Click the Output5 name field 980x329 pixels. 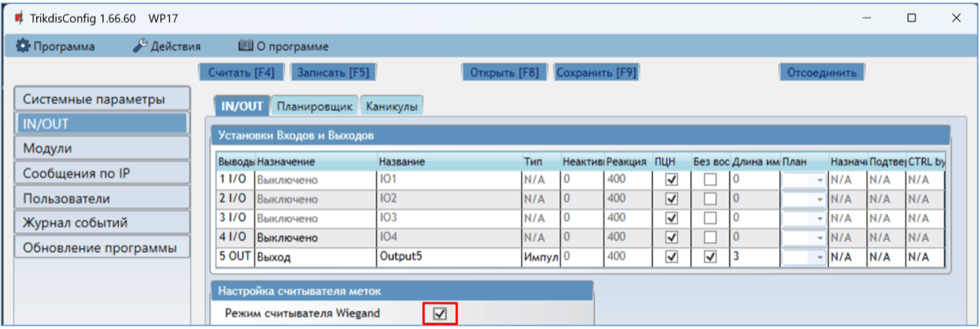click(448, 256)
